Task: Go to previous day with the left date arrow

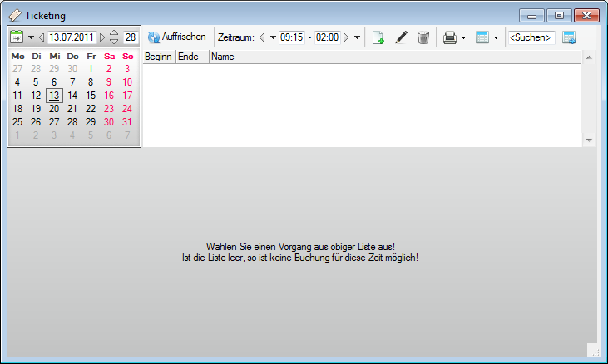Action: pyautogui.click(x=42, y=37)
